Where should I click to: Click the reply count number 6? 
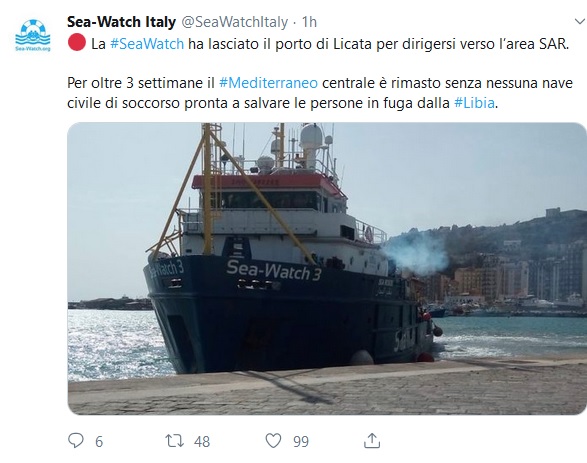99,442
